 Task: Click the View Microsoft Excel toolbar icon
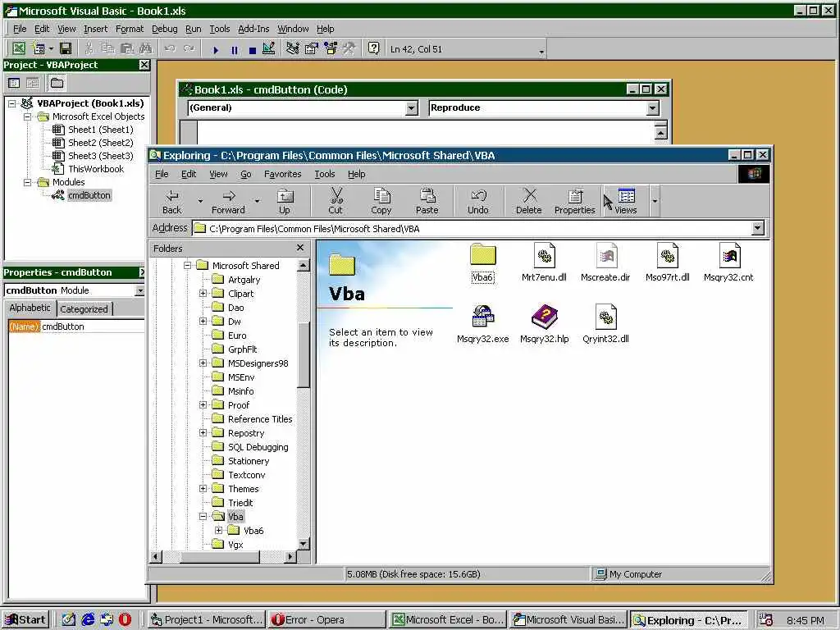(19, 48)
